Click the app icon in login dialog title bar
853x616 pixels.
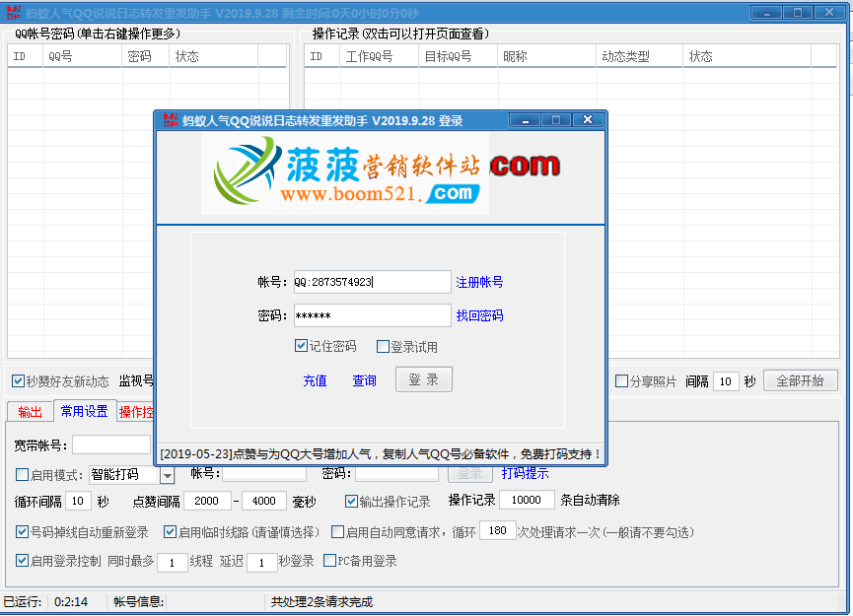(x=170, y=120)
